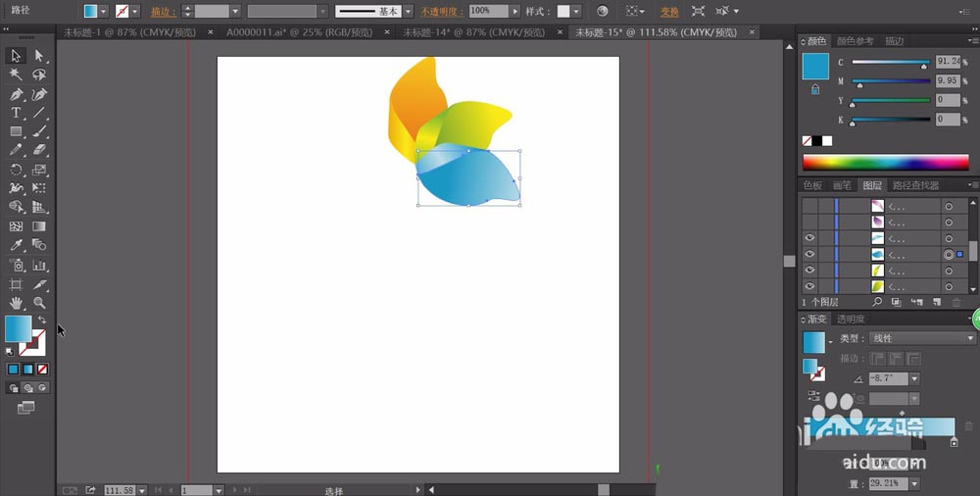Click the gradient position 29.21% field
Viewport: 980px width, 496px height.
pyautogui.click(x=888, y=483)
